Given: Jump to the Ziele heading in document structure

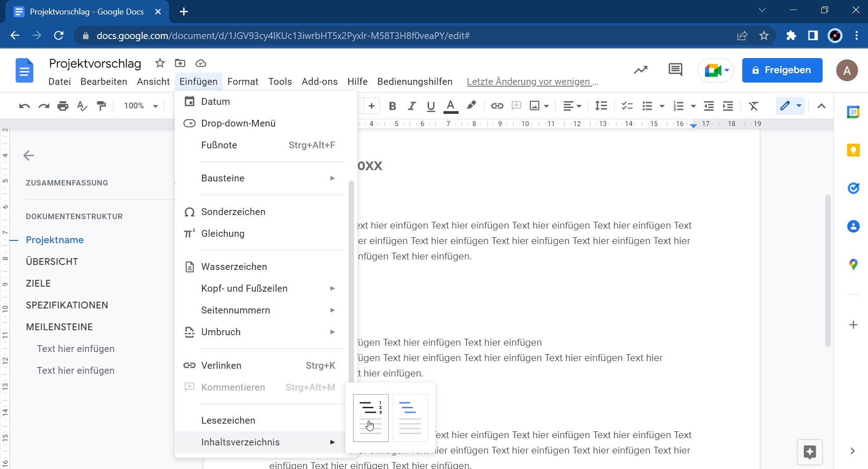Looking at the screenshot, I should click(38, 283).
